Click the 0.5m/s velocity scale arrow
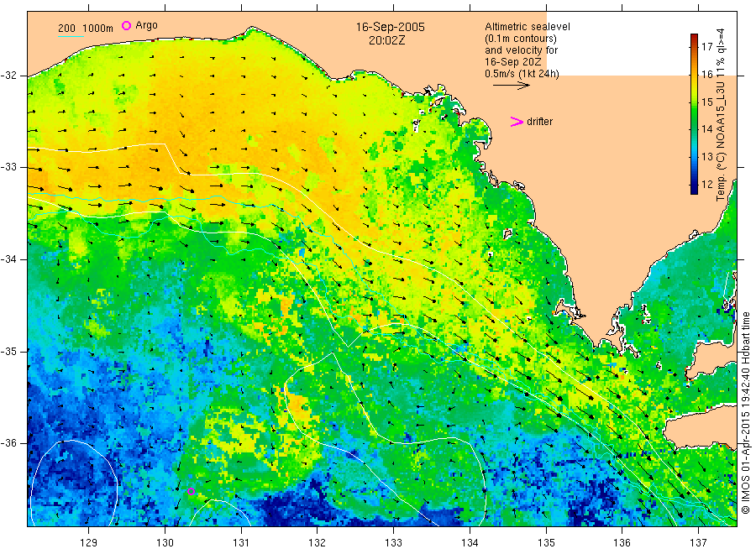Viewport: 756px width, 554px height. (511, 86)
